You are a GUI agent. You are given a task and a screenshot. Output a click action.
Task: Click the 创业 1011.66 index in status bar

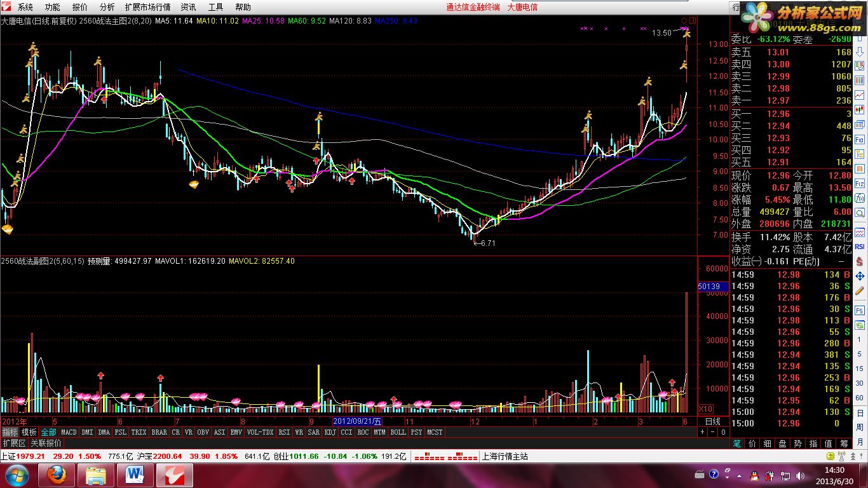pyautogui.click(x=296, y=456)
